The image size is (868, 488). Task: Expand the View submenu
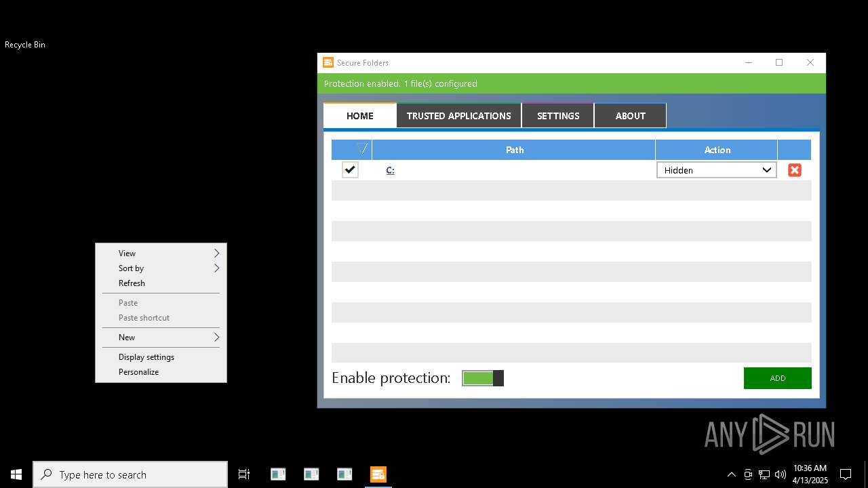161,253
